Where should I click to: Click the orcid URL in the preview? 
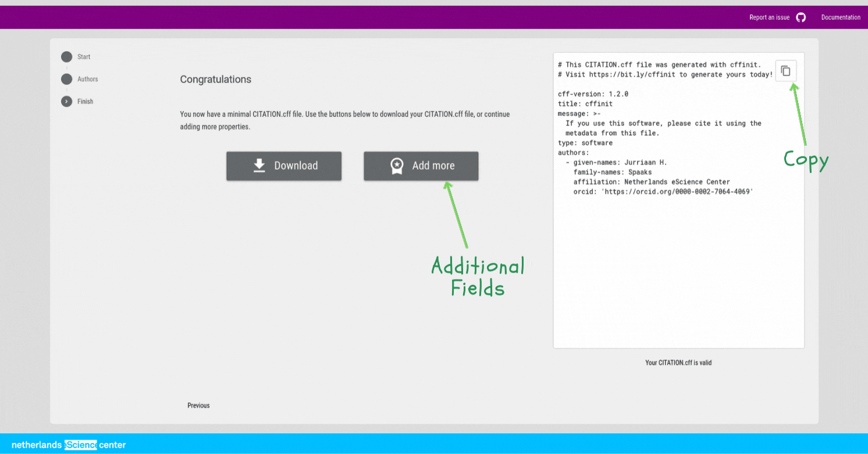pos(679,191)
